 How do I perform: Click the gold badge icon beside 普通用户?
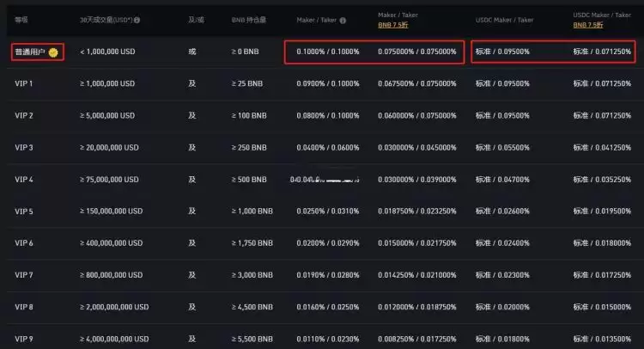[53, 52]
